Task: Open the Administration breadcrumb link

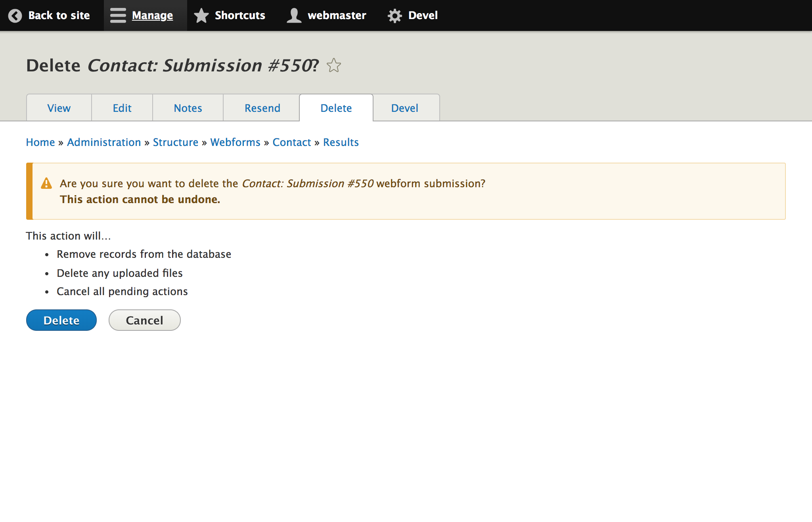Action: 103,142
